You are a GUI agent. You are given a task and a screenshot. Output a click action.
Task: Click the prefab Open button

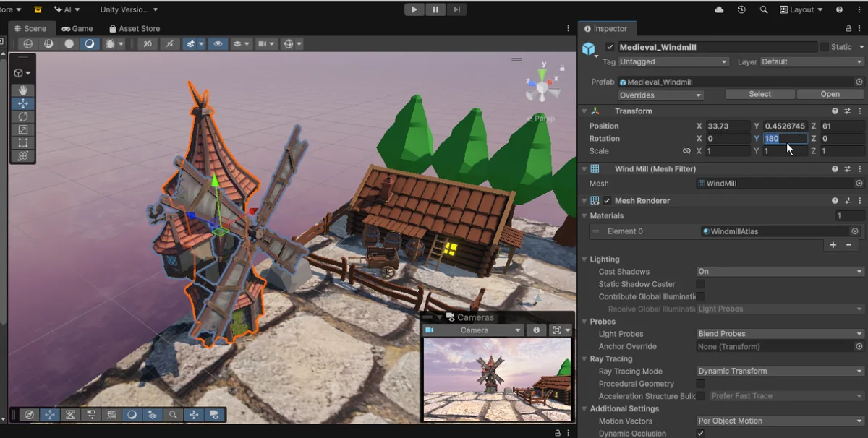pyautogui.click(x=830, y=94)
